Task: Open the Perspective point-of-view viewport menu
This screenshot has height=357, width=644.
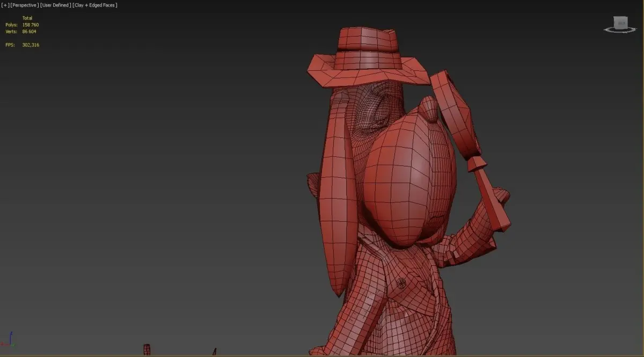Action: click(x=25, y=5)
